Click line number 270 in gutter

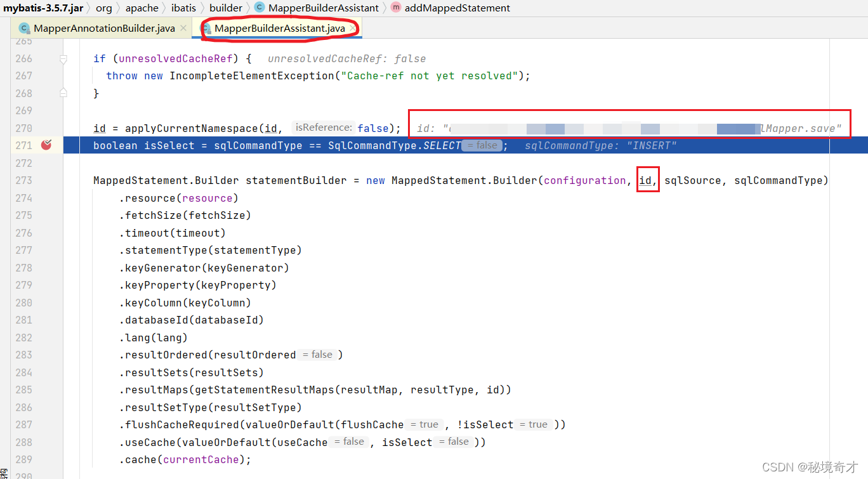click(23, 128)
